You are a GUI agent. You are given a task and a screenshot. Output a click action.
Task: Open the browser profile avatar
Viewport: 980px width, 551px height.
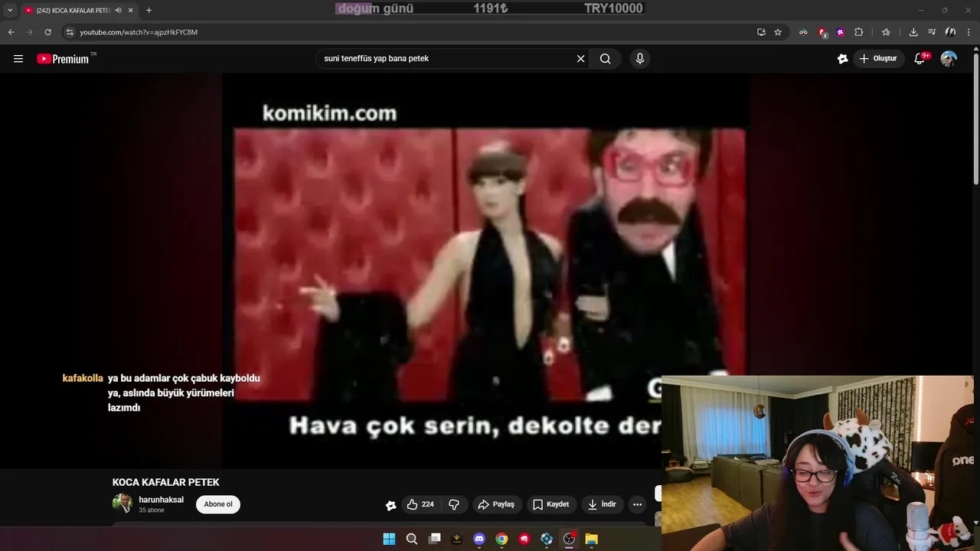[x=950, y=32]
